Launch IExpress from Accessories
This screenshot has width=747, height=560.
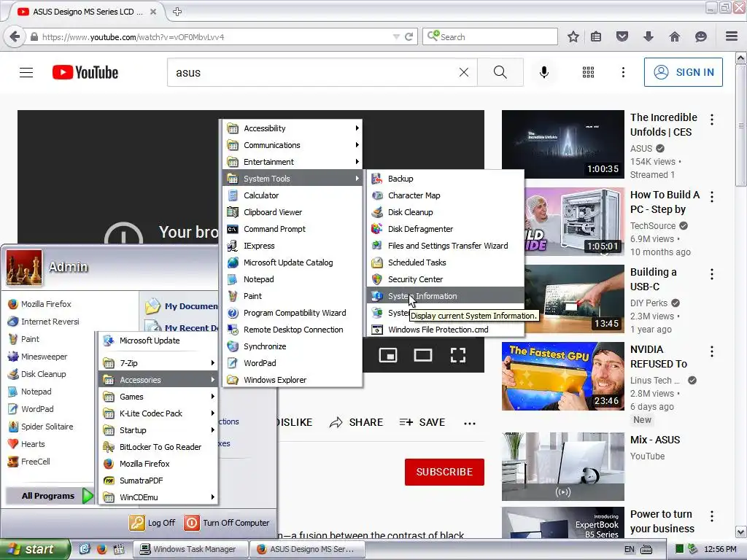(x=293, y=246)
